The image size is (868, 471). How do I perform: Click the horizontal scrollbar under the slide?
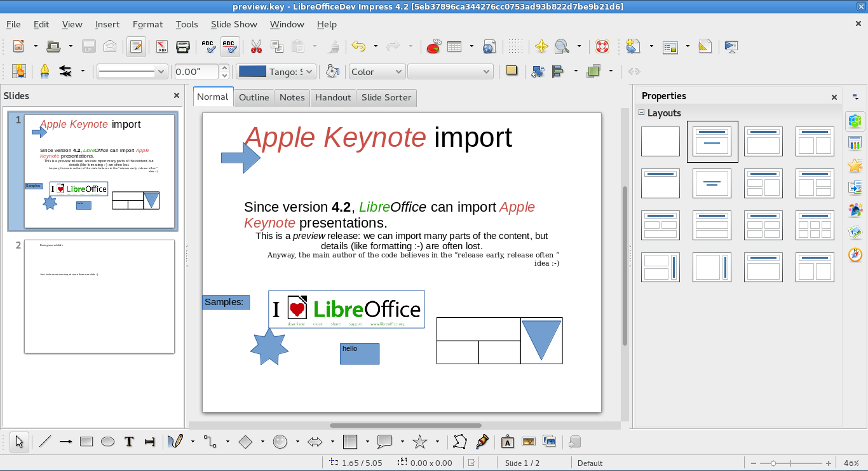pyautogui.click(x=405, y=425)
